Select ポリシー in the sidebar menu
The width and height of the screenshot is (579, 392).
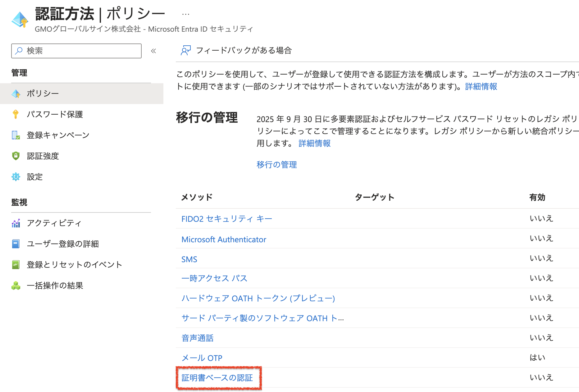click(x=43, y=93)
